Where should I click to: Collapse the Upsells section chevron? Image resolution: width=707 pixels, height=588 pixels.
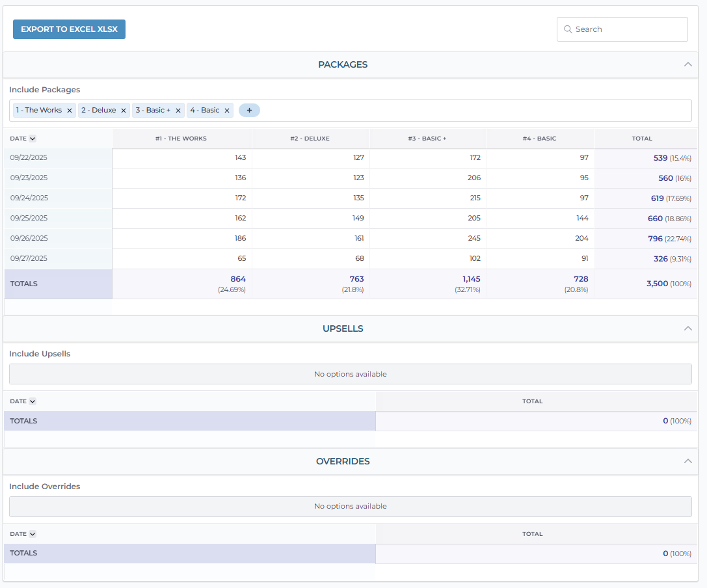coord(688,328)
